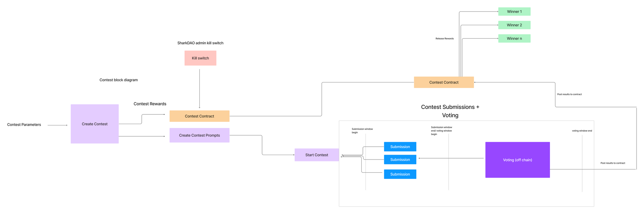This screenshot has width=644, height=214.
Task: Select the Contest Submissions + Voting heading
Action: (450, 111)
